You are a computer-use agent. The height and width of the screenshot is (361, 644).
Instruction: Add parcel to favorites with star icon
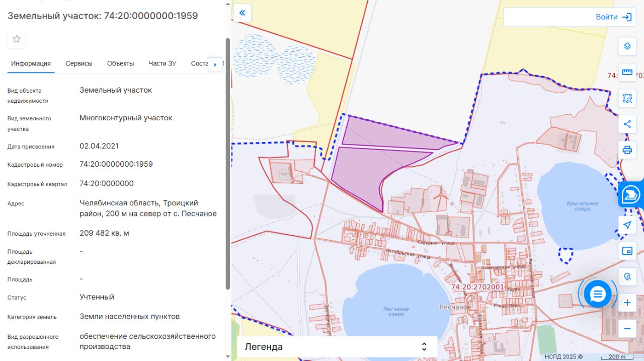[x=17, y=39]
